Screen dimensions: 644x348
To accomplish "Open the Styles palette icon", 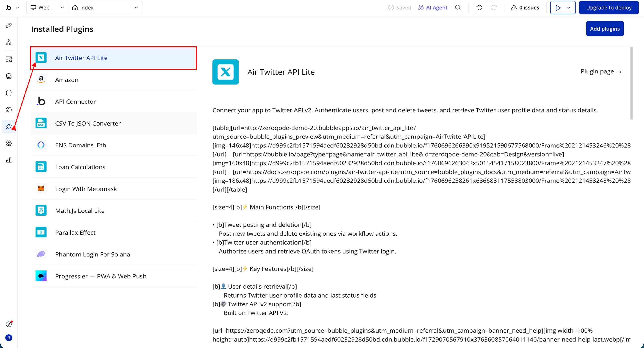I will pos(9,110).
